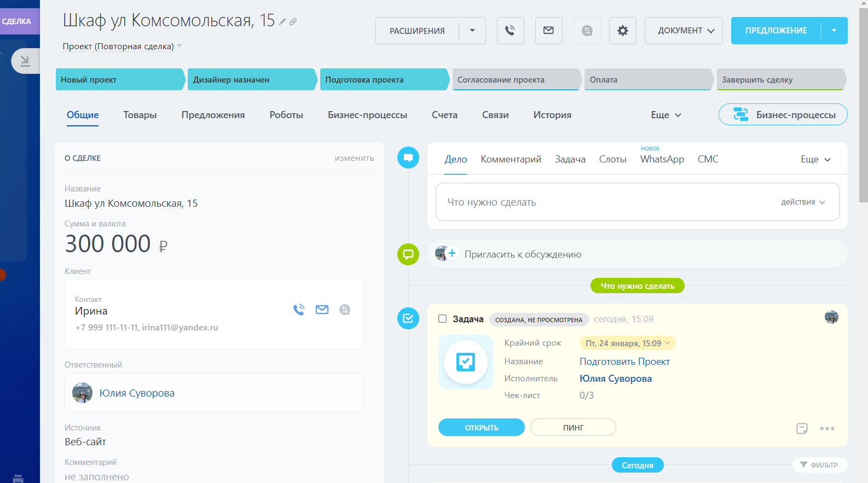The height and width of the screenshot is (483, 868).
Task: Expand Еще in timeline tabs
Action: coord(815,159)
